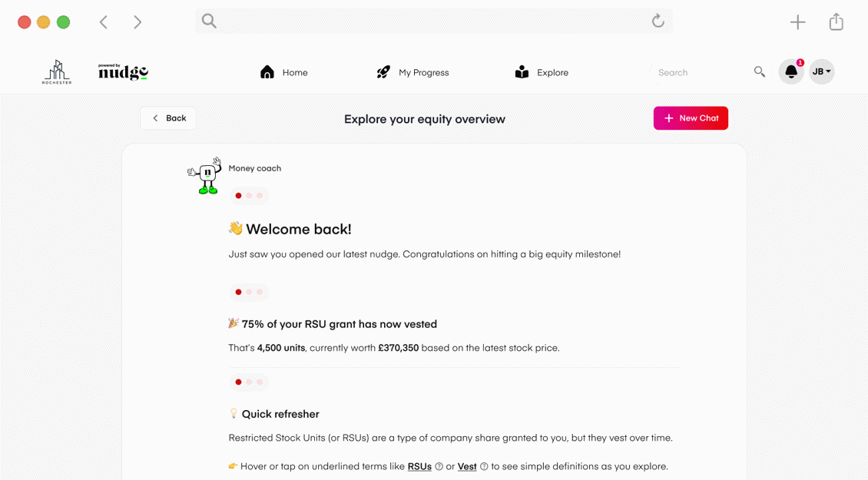
Task: Open the RSUs definition link
Action: [x=419, y=466]
